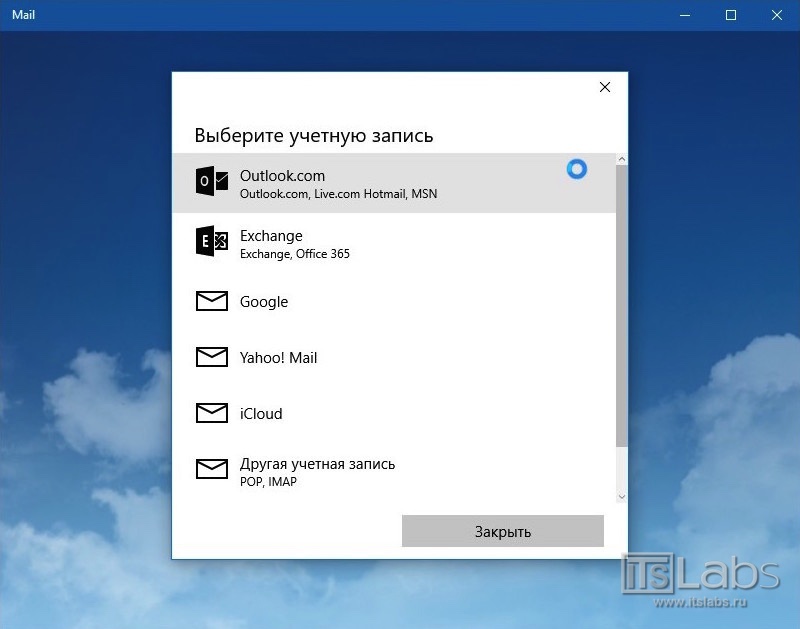Viewport: 800px width, 629px height.
Task: Click the scroll down arrow in account list
Action: (x=621, y=496)
